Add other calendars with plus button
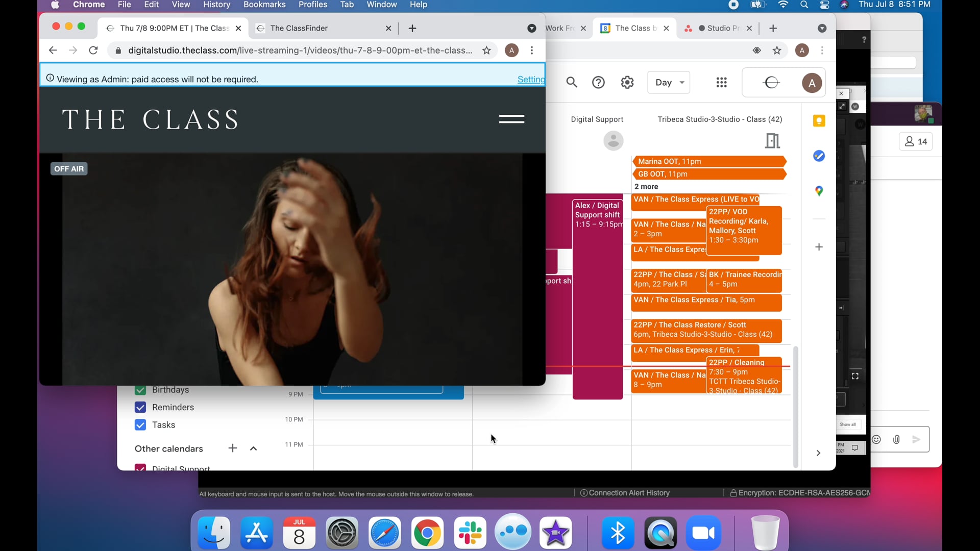 [233, 448]
